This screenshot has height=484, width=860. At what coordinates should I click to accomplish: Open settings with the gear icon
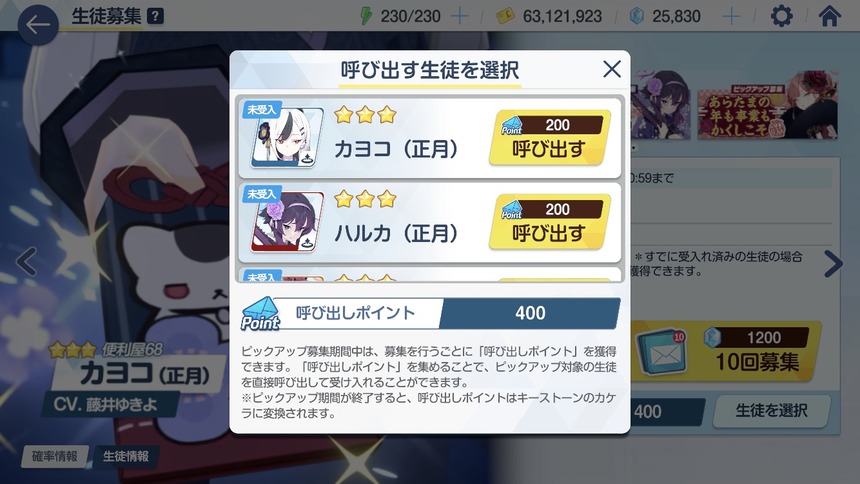click(x=782, y=16)
